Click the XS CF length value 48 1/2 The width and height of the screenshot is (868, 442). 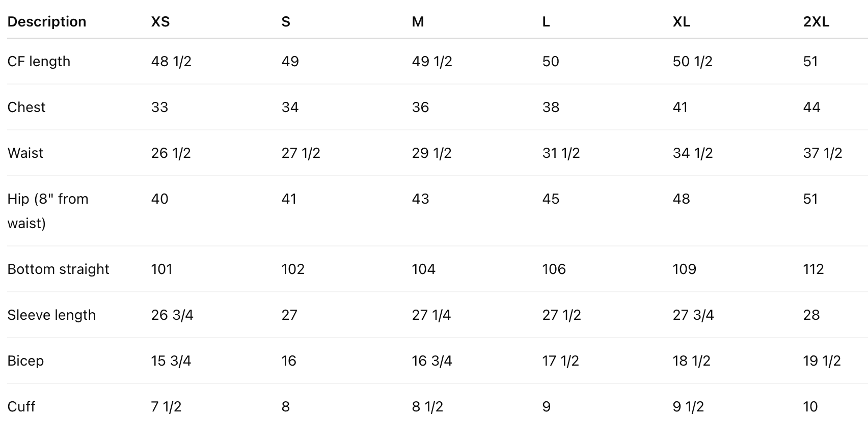[x=171, y=62]
